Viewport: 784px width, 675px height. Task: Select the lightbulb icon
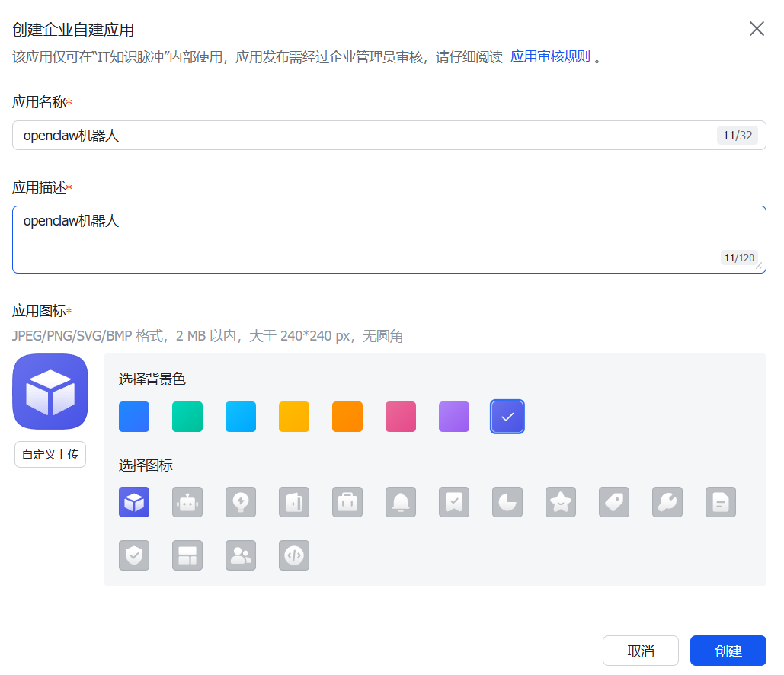[x=240, y=502]
